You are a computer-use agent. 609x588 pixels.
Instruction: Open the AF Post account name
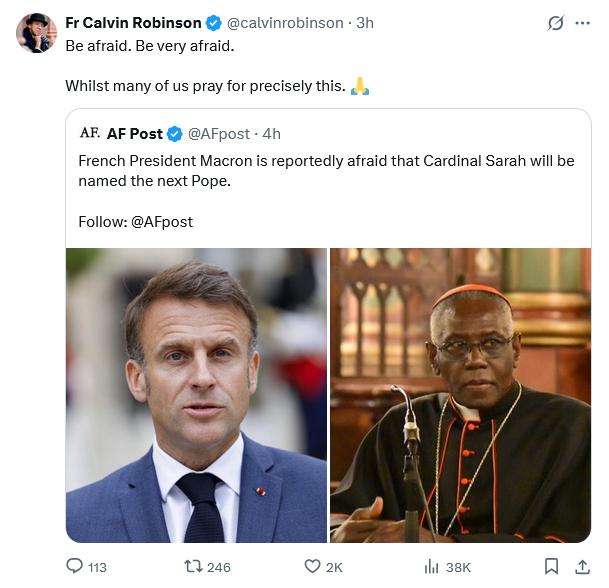tap(135, 134)
